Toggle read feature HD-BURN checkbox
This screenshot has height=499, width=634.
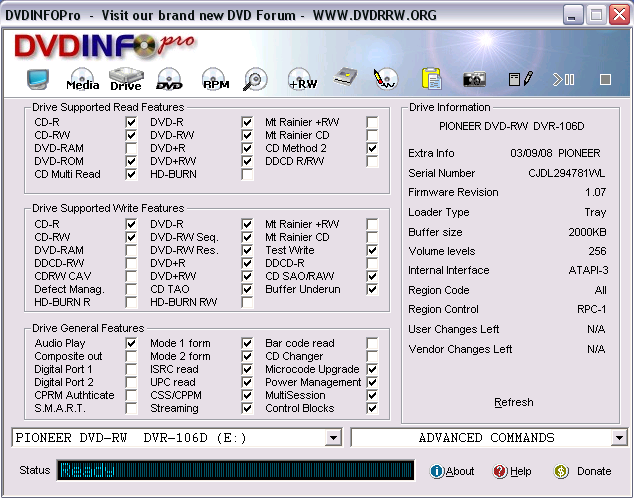pyautogui.click(x=247, y=174)
